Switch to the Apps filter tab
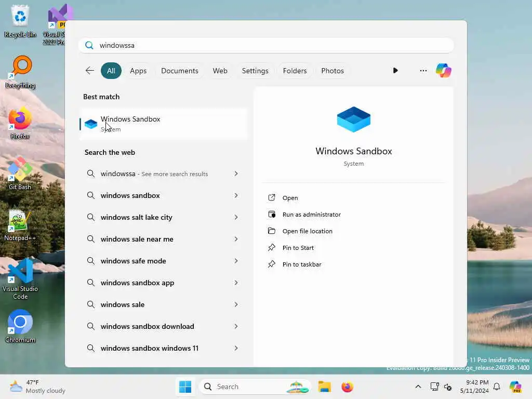The width and height of the screenshot is (532, 399). 138,71
